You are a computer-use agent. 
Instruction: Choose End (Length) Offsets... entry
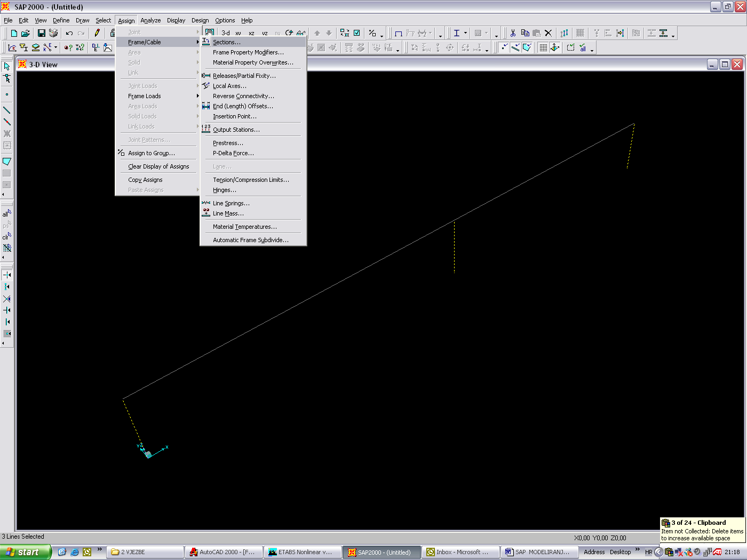253,106
